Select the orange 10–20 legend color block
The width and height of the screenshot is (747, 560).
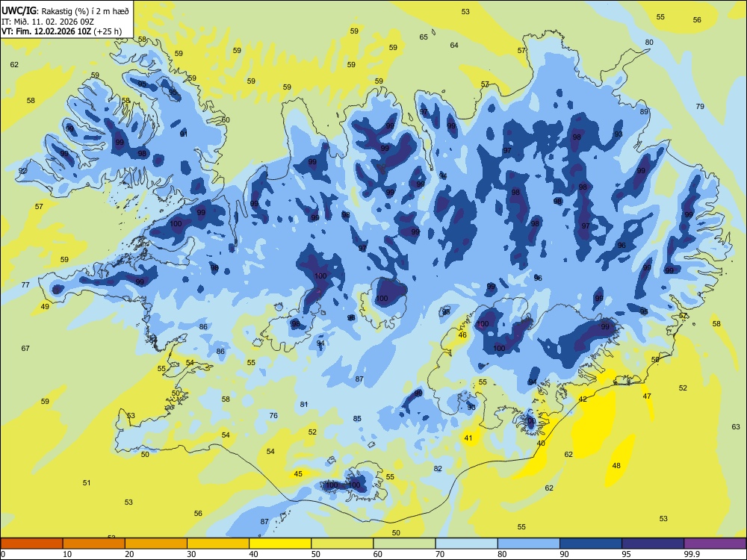(94, 544)
